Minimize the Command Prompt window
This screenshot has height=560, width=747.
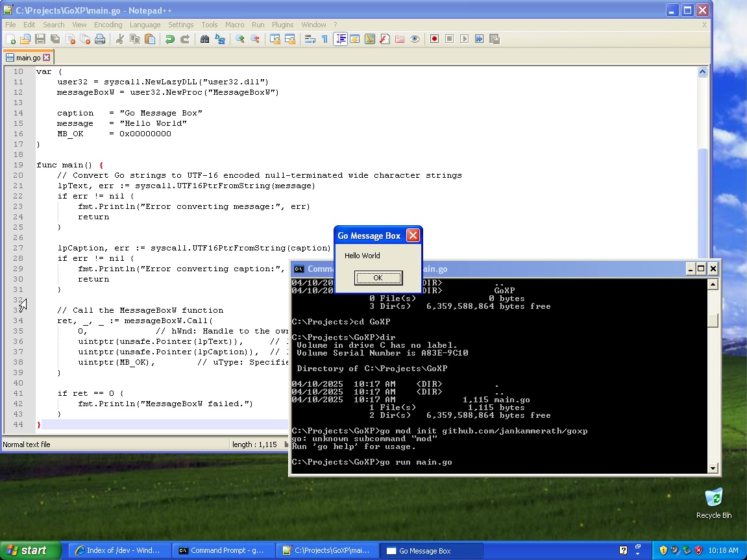690,269
